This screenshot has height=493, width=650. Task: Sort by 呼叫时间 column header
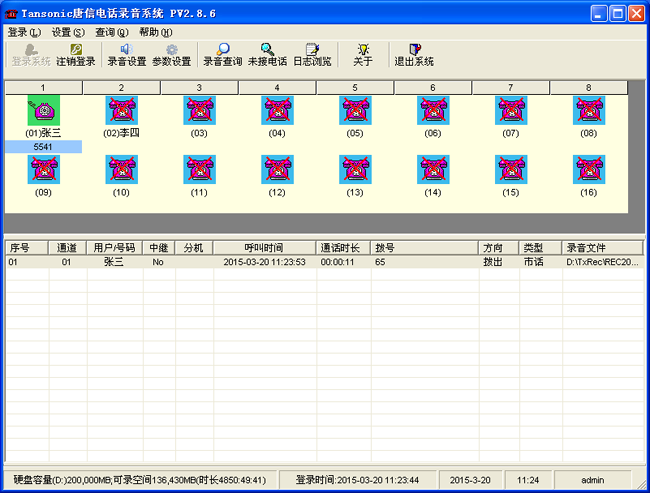click(264, 247)
